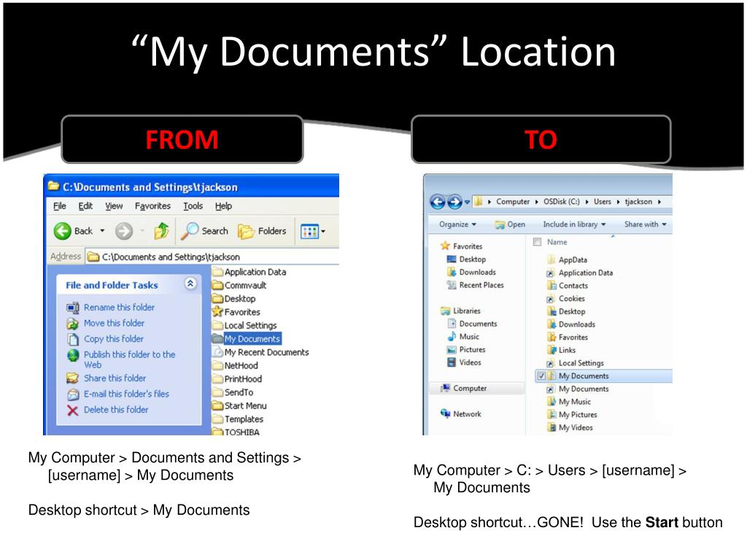Image resolution: width=747 pixels, height=560 pixels.
Task: Click Network in the Windows 7 navigation pane
Action: pos(461,414)
